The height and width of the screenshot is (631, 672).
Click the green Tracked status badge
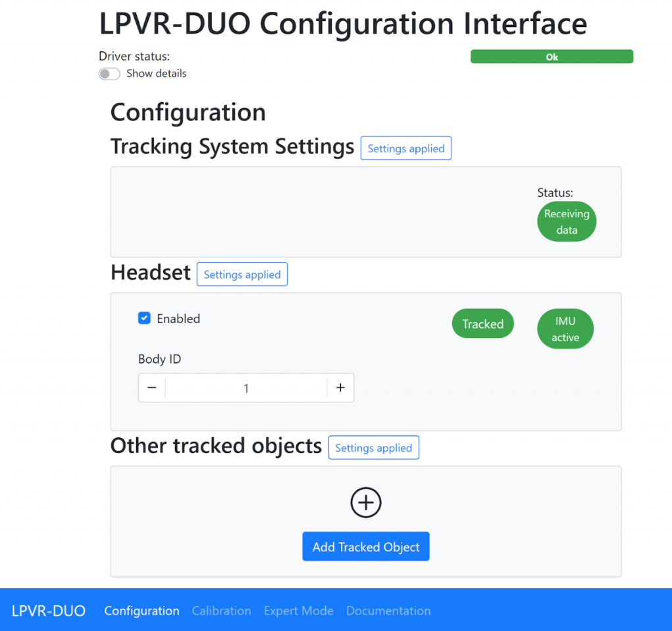[x=483, y=323]
